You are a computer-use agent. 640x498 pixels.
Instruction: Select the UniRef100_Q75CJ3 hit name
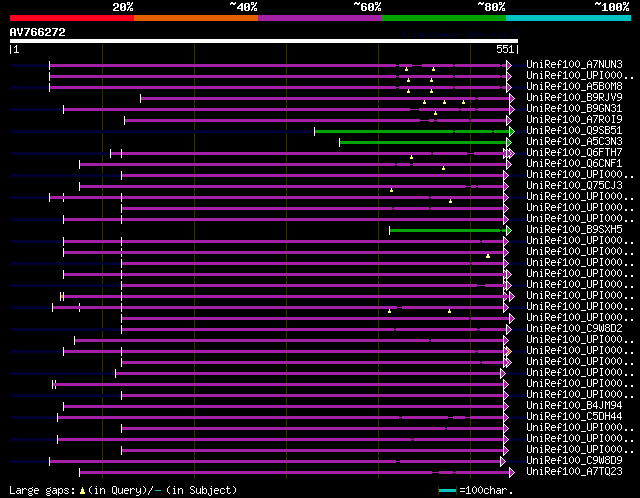click(574, 186)
